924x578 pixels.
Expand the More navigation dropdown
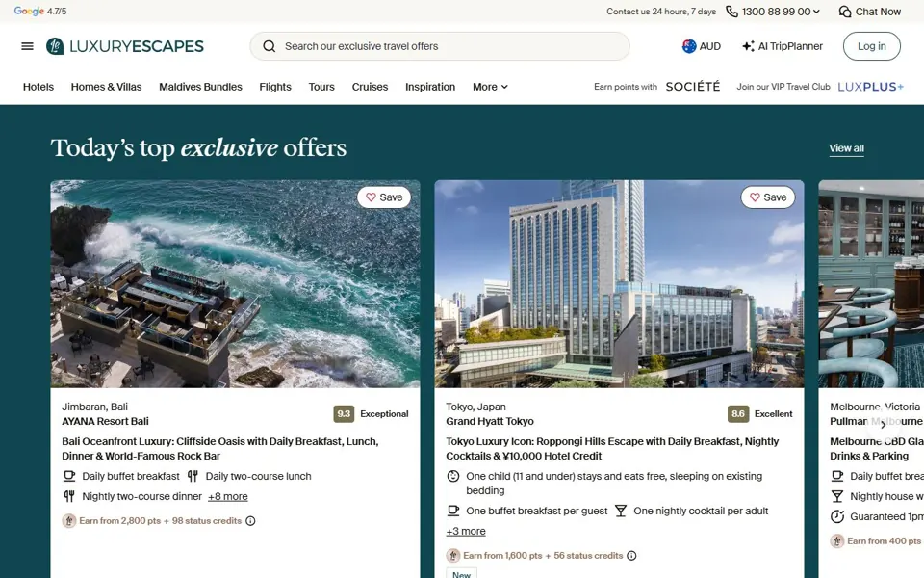click(x=490, y=87)
